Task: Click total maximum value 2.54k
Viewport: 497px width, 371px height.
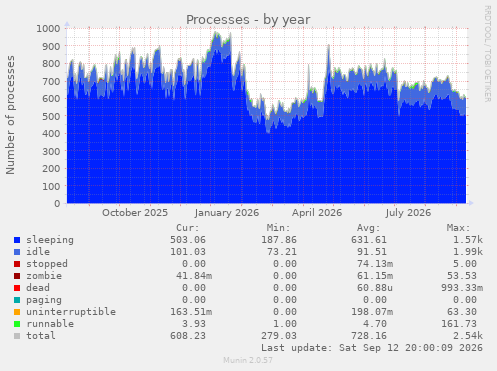Action: [468, 336]
